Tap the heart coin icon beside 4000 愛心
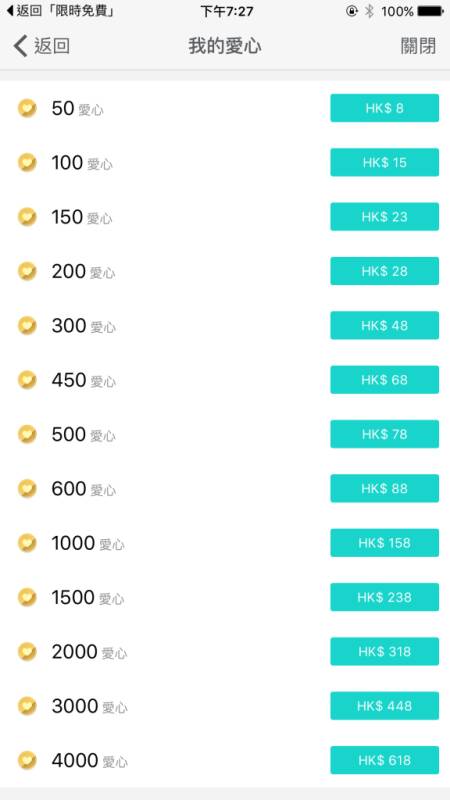Screen dimensions: 450x800 pos(27,760)
